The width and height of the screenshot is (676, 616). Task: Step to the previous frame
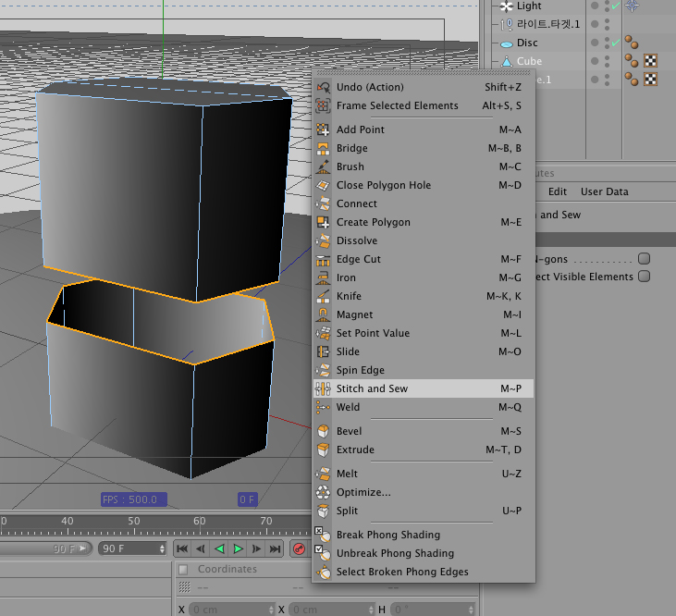point(201,548)
